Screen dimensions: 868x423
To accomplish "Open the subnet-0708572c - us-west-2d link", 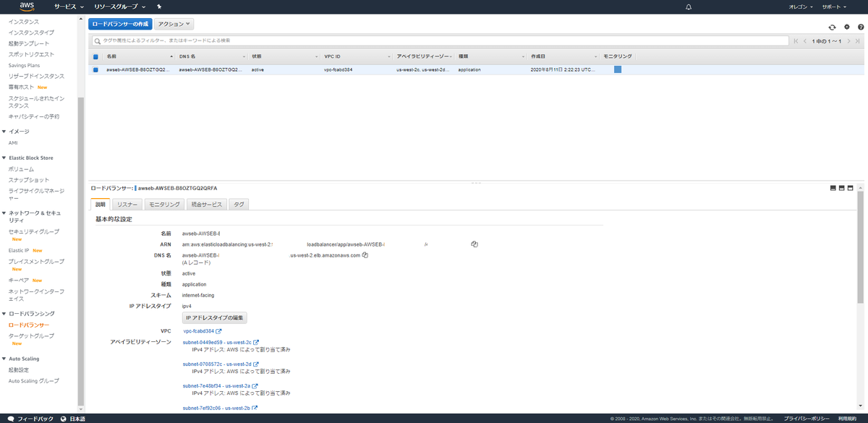I will pyautogui.click(x=217, y=364).
